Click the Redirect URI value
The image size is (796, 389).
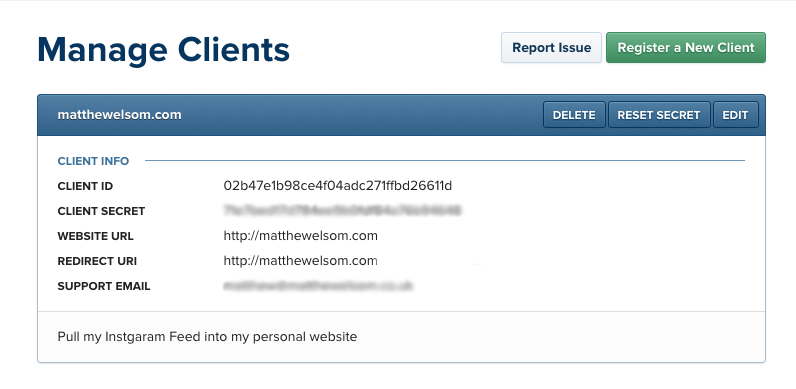[301, 261]
